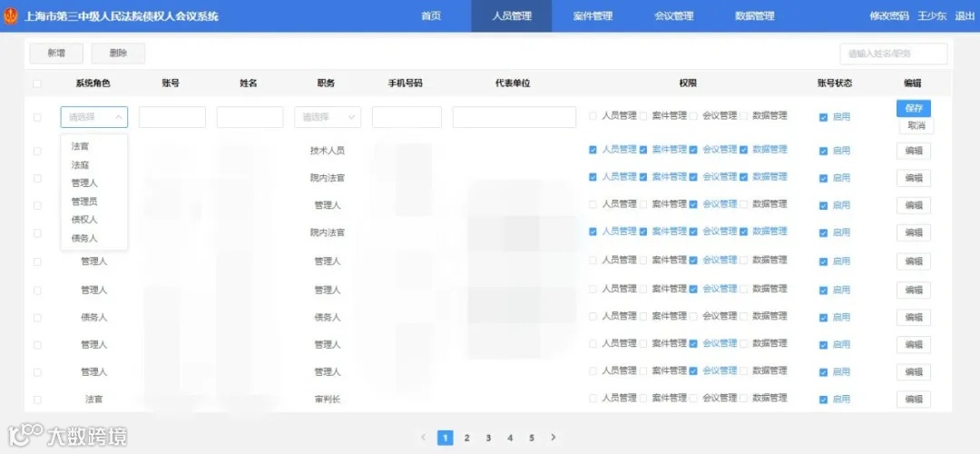Click the 审判长 cell in 职务 column

[328, 399]
